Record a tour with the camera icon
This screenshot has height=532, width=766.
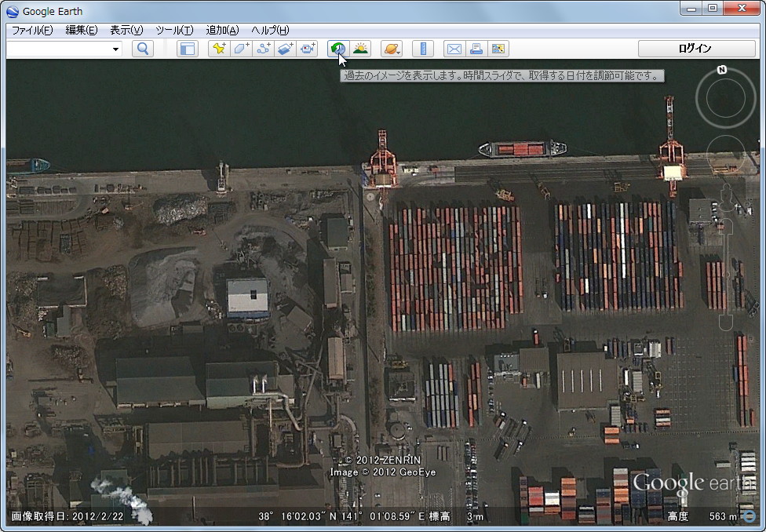pyautogui.click(x=308, y=49)
